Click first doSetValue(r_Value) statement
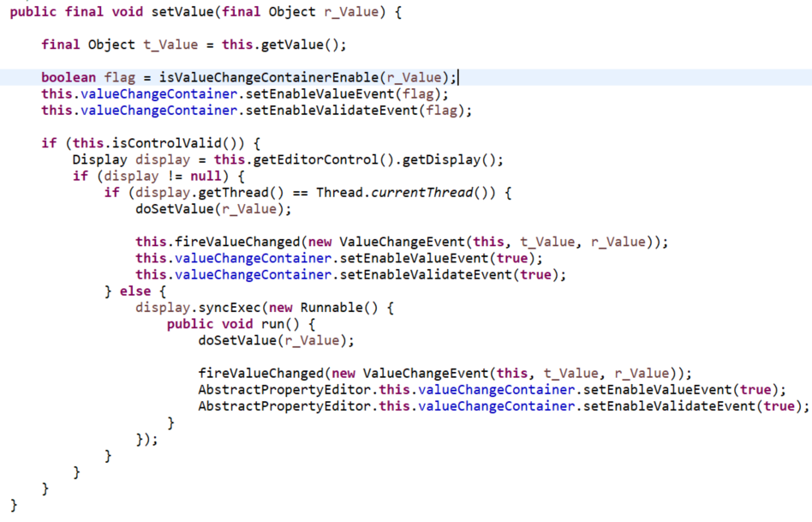 click(213, 209)
